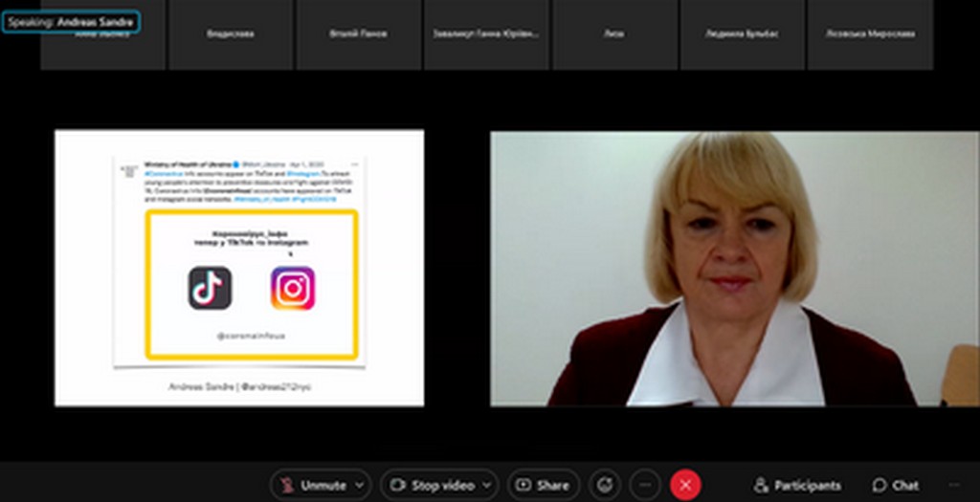
Task: Open the Chat panel
Action: pyautogui.click(x=895, y=485)
